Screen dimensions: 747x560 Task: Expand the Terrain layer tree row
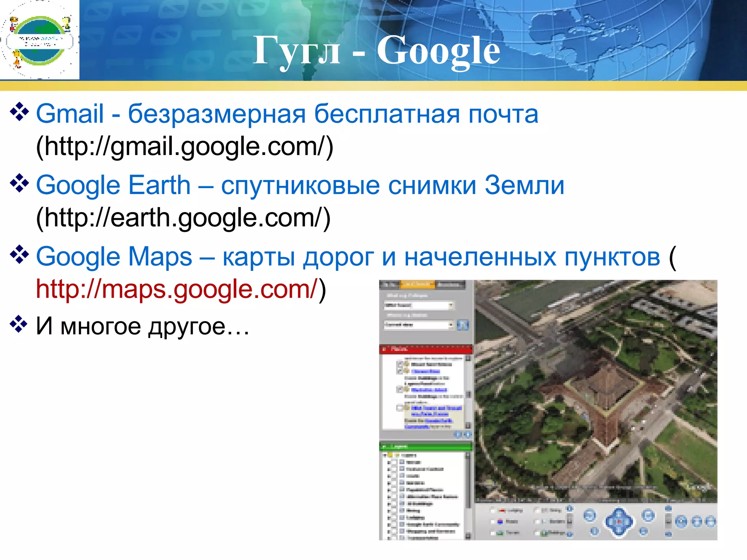coord(388,462)
